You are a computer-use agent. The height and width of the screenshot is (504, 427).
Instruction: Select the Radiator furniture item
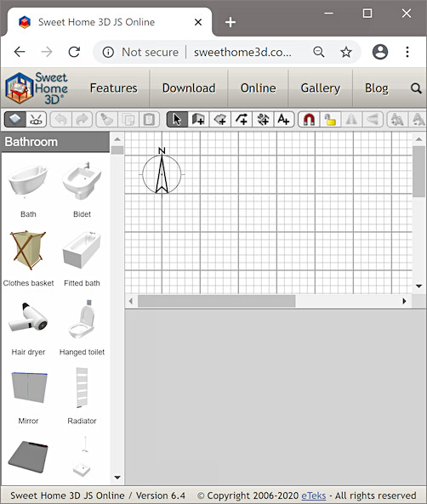point(82,396)
